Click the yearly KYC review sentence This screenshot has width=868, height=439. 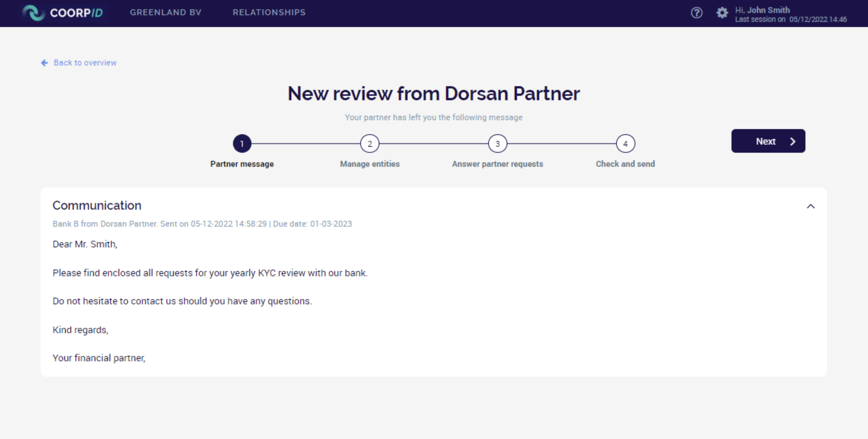[210, 273]
